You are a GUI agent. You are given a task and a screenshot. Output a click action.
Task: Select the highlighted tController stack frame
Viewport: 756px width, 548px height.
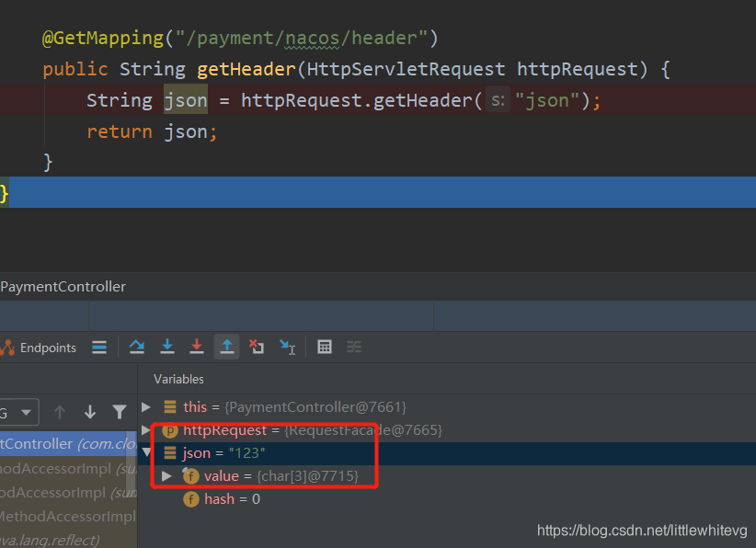[68, 444]
